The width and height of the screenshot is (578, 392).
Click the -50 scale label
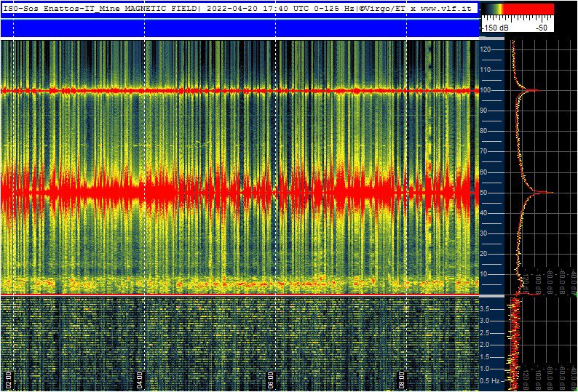point(541,27)
